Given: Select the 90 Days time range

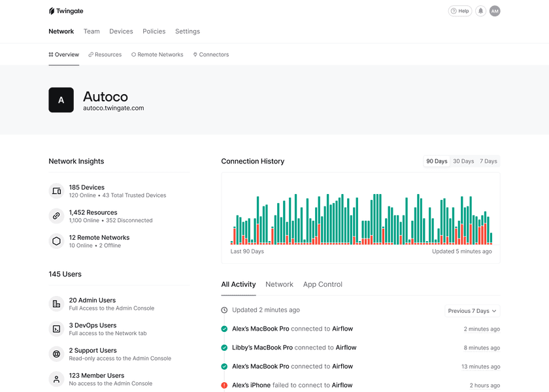Looking at the screenshot, I should click(437, 161).
